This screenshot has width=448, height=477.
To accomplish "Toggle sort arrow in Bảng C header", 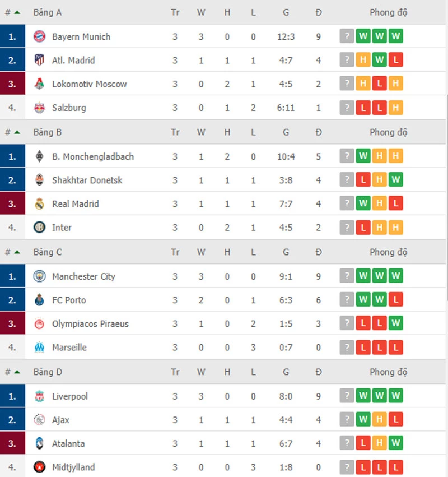I will pyautogui.click(x=17, y=252).
